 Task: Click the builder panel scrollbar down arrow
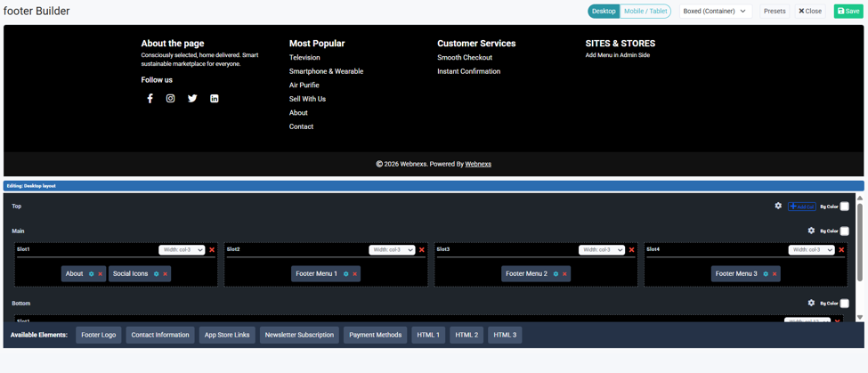[x=860, y=317]
